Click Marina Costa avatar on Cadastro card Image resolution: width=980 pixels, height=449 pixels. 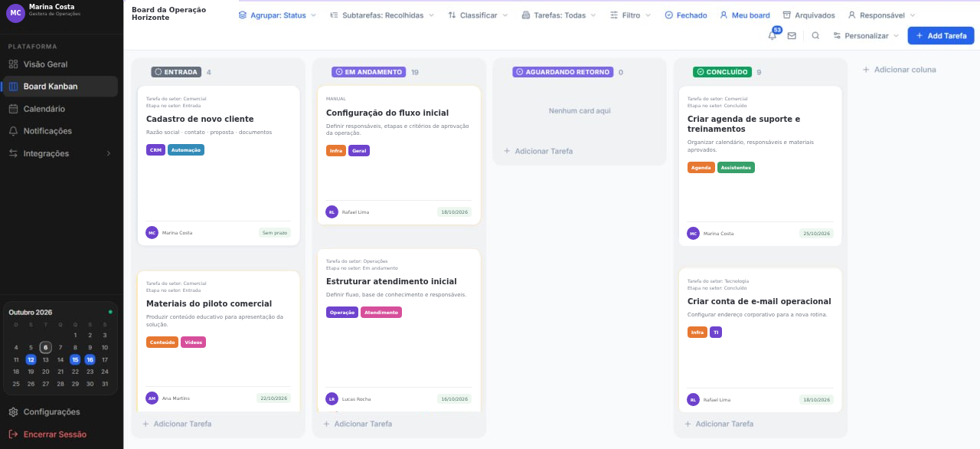click(x=152, y=232)
